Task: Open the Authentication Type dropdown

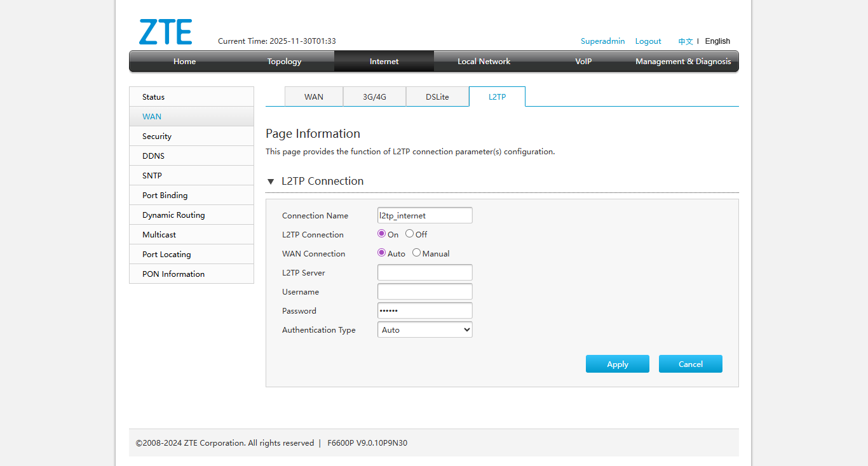Action: 424,330
